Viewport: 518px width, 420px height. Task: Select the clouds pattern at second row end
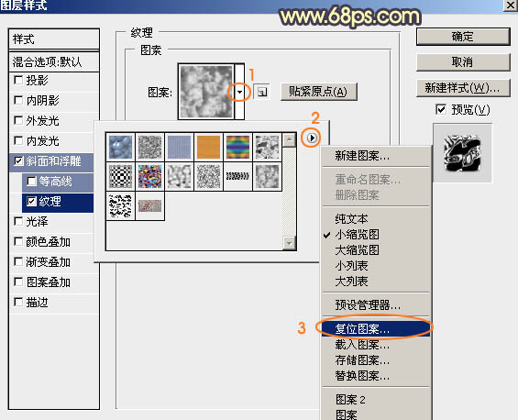tap(268, 176)
